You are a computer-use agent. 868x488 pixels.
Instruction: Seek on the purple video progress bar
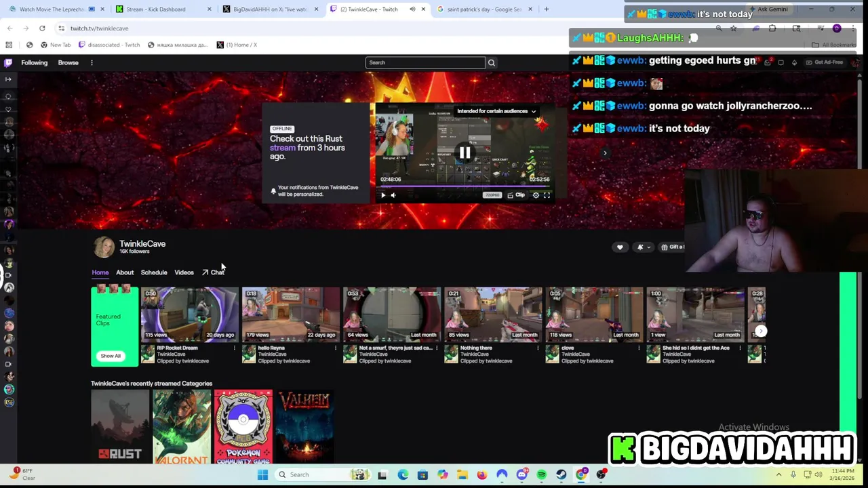click(x=465, y=186)
